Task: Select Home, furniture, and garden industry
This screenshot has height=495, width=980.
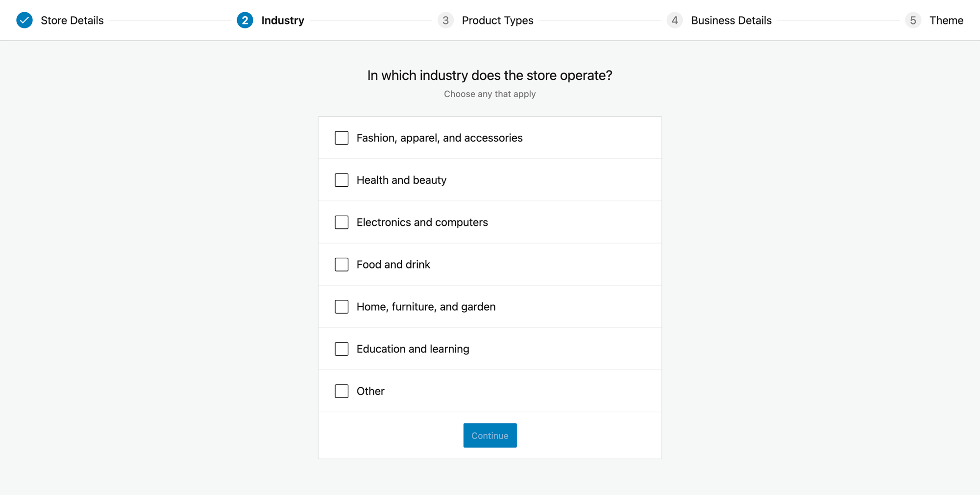Action: pyautogui.click(x=342, y=306)
